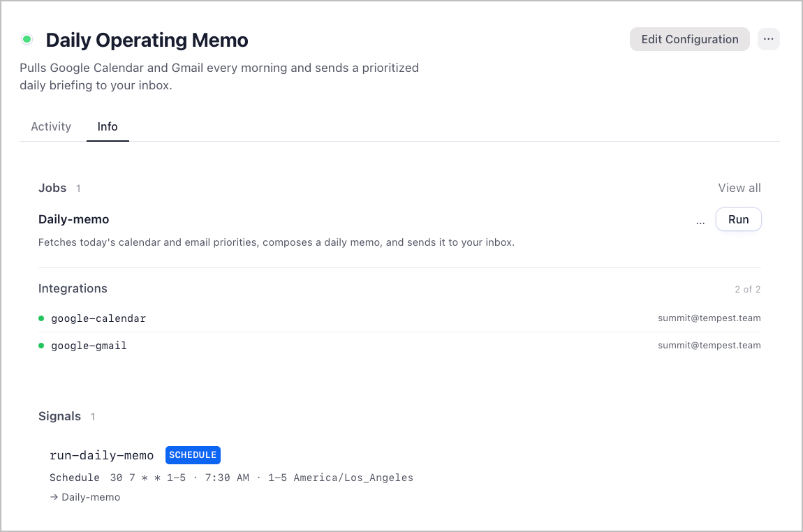Open View all jobs link
Image resolution: width=803 pixels, height=532 pixels.
[739, 188]
